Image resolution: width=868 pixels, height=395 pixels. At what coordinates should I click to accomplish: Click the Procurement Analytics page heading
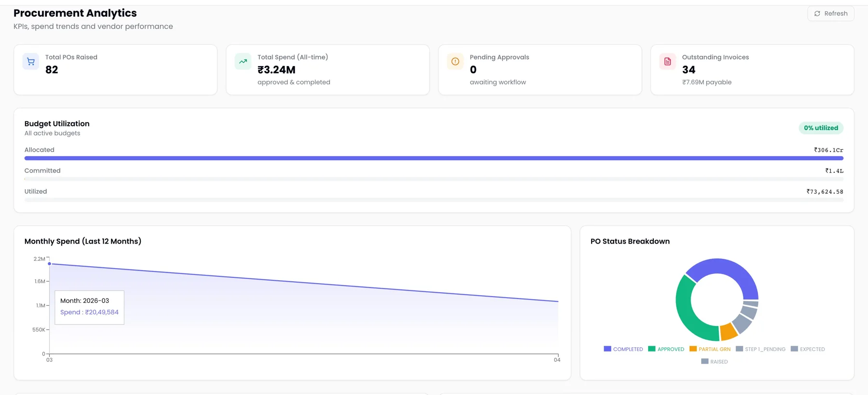tap(75, 13)
